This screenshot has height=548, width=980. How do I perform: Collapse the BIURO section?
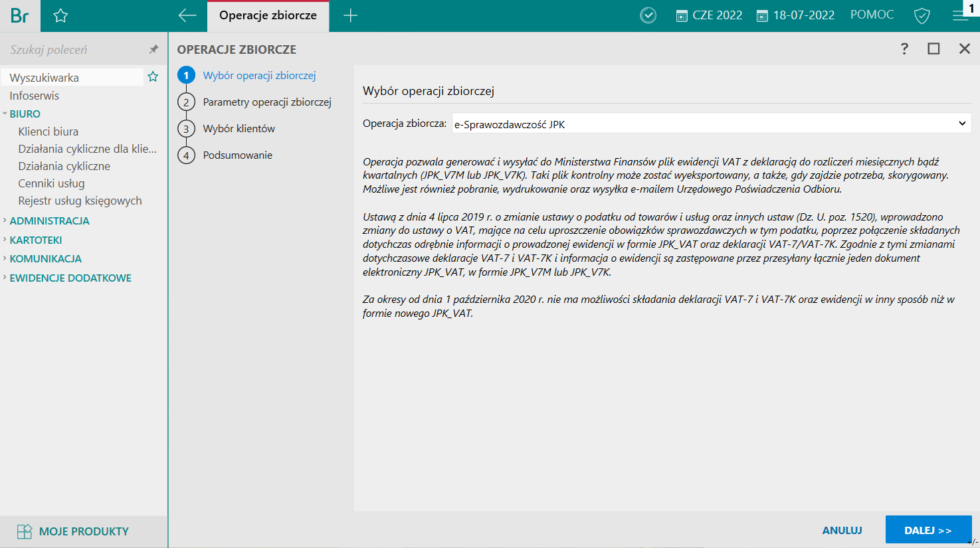[x=25, y=114]
